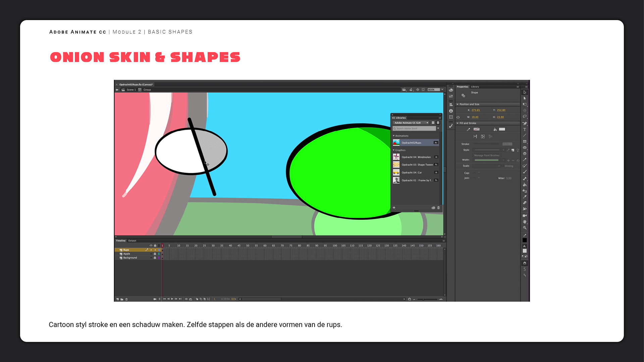644x362 pixels.
Task: Open the Output tab
Action: click(x=132, y=241)
